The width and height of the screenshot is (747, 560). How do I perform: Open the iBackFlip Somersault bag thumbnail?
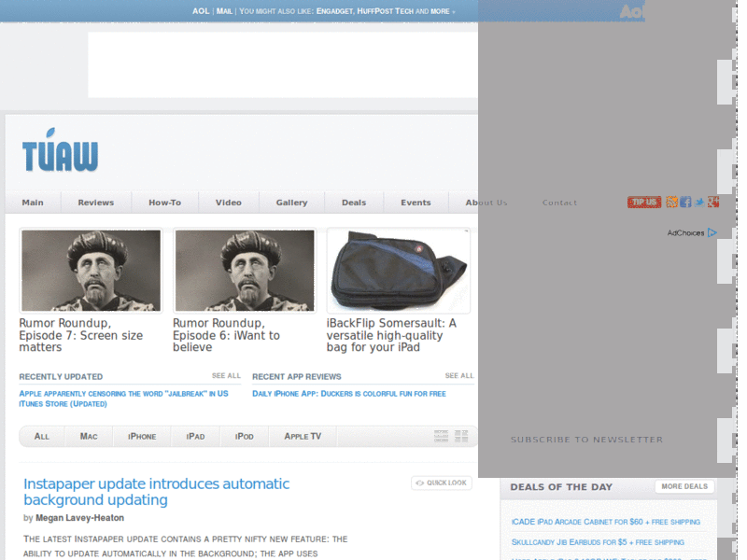[399, 271]
